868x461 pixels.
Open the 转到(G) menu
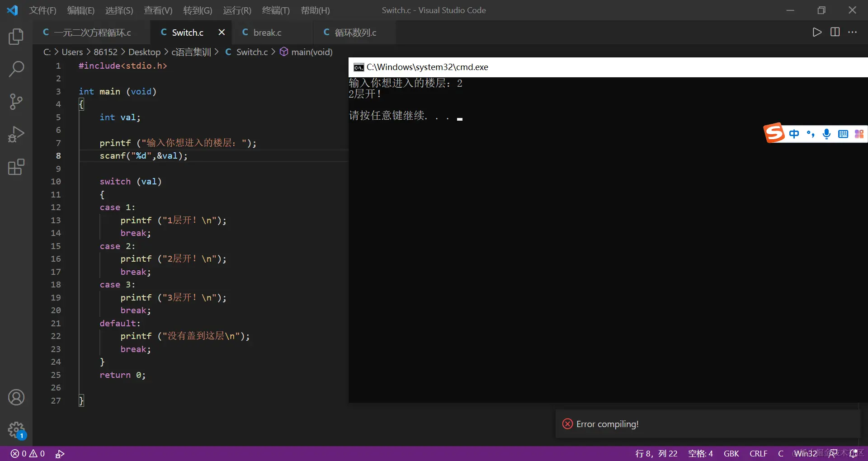tap(198, 10)
